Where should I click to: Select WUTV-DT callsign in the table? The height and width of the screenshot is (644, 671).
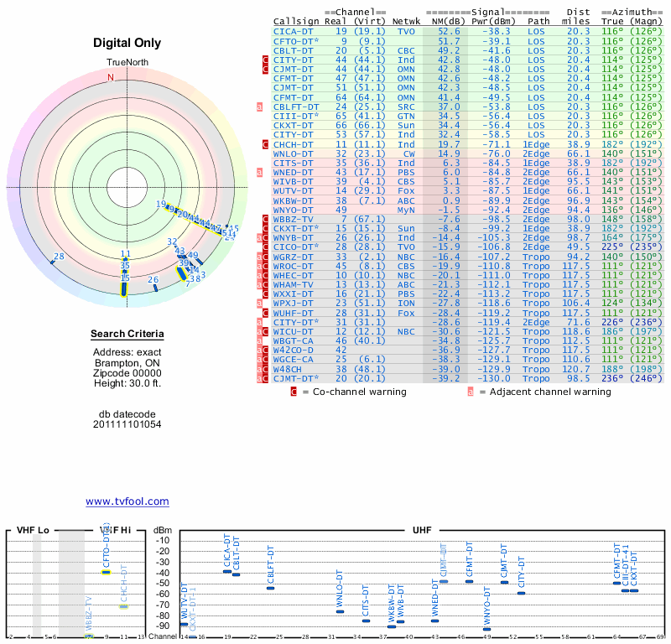tap(293, 191)
